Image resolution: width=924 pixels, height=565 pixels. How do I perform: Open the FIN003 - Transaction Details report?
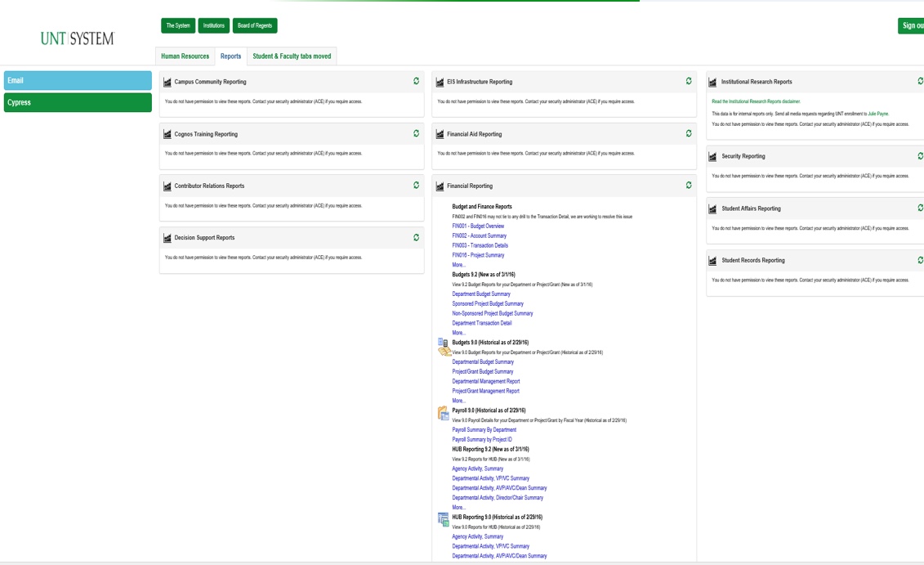tap(480, 245)
